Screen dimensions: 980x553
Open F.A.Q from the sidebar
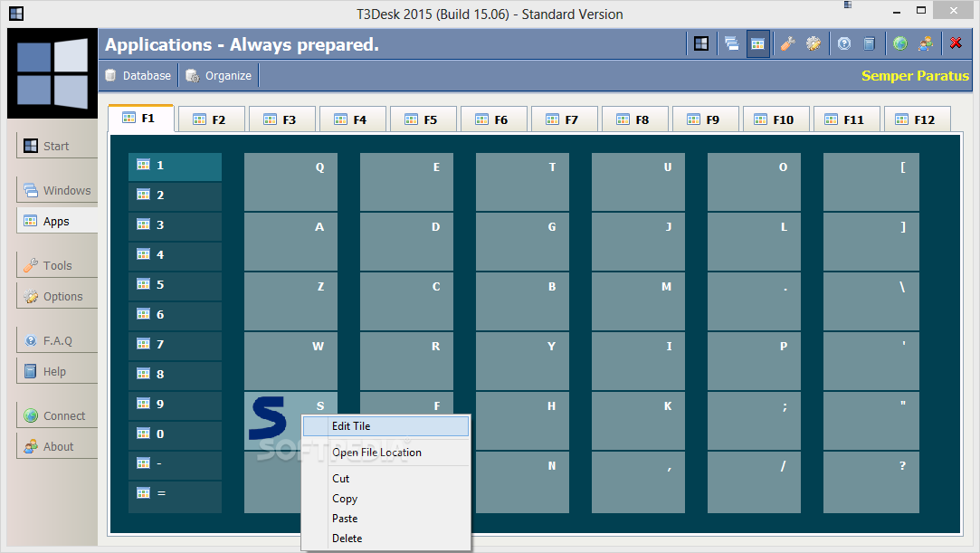click(x=57, y=340)
